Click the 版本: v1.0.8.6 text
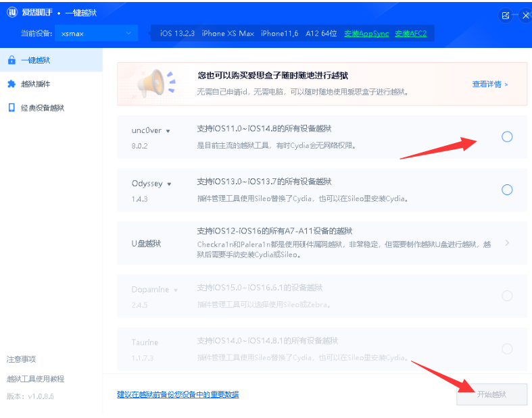The image size is (532, 418). 30,396
